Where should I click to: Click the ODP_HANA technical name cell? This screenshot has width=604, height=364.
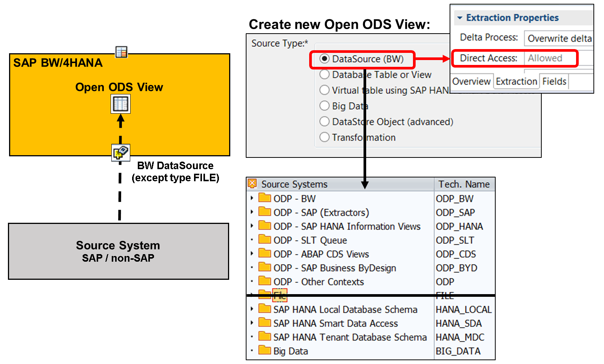[459, 227]
